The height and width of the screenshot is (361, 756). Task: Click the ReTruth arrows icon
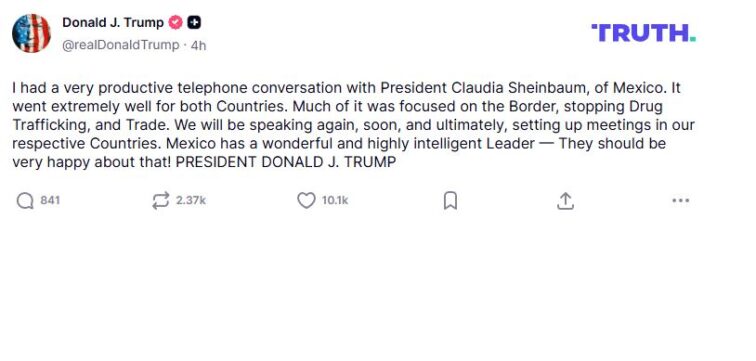click(161, 201)
